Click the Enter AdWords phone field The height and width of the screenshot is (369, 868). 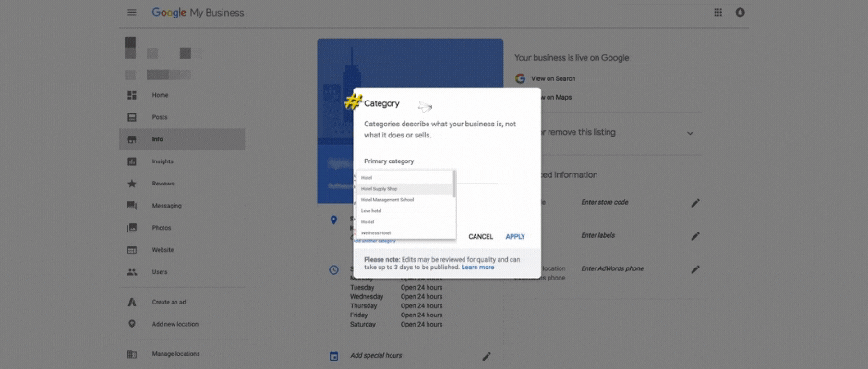(x=612, y=268)
